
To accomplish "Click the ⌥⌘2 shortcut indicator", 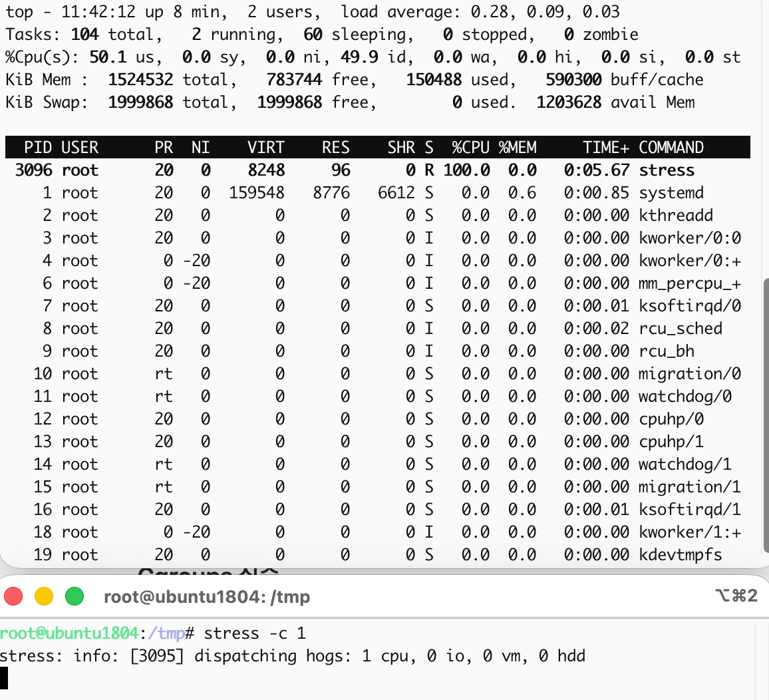I will coord(736,596).
